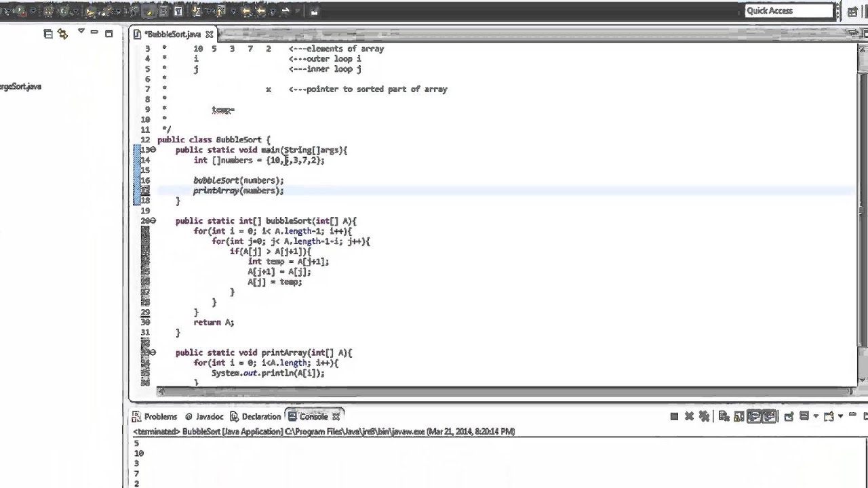The height and width of the screenshot is (488, 868).
Task: Click the 'pointer to sorted part of array' comment
Action: pyautogui.click(x=376, y=89)
